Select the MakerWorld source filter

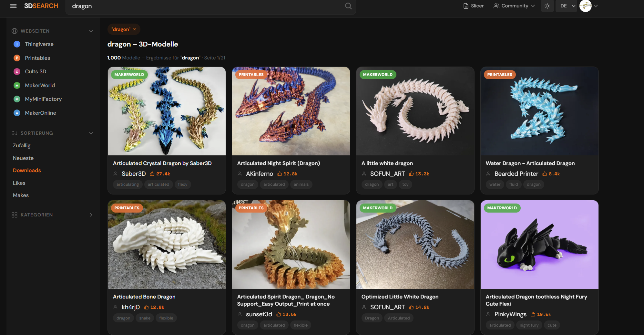39,85
